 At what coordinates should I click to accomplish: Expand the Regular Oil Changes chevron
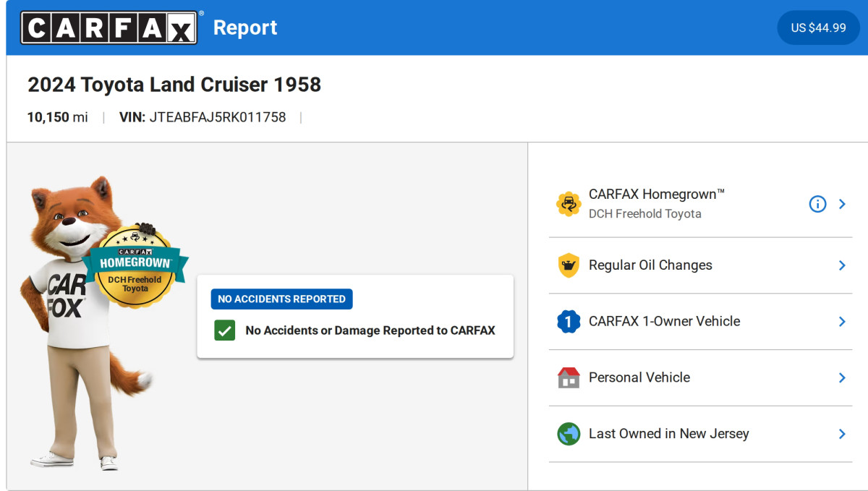842,265
